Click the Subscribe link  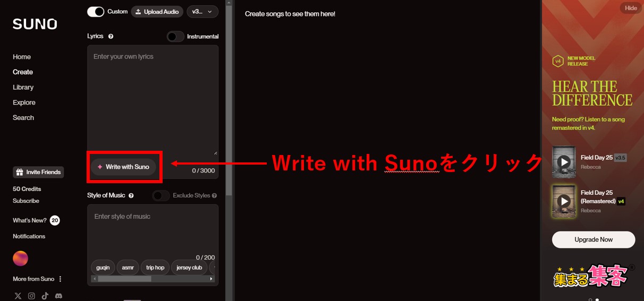(26, 201)
